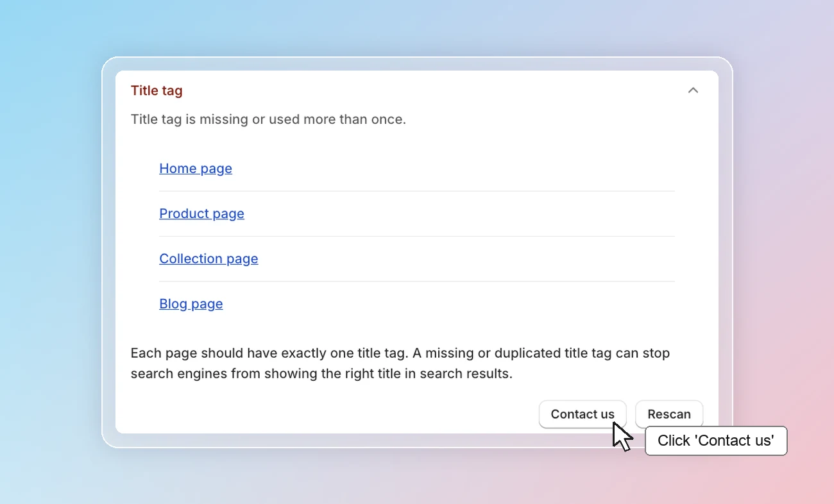Viewport: 834px width, 504px height.
Task: Click the 'Each page should have exactly one title tag' paragraph
Action: (400, 363)
